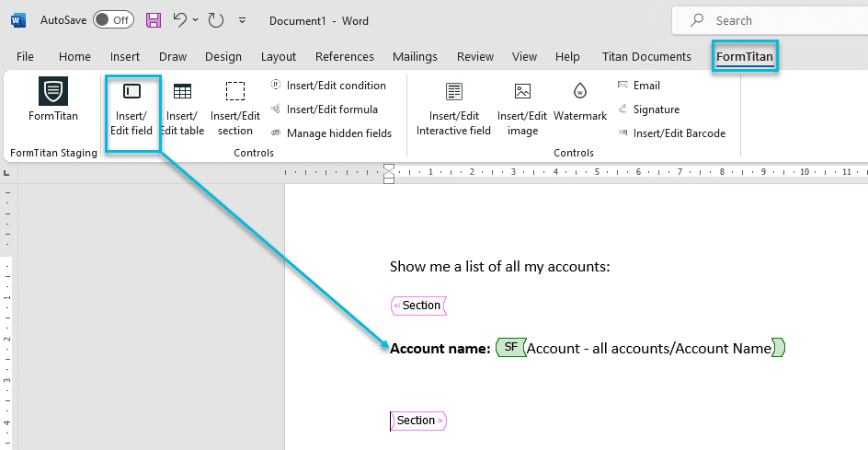The width and height of the screenshot is (868, 450).
Task: Open the Insert/Edit image tool
Action: coord(522,91)
